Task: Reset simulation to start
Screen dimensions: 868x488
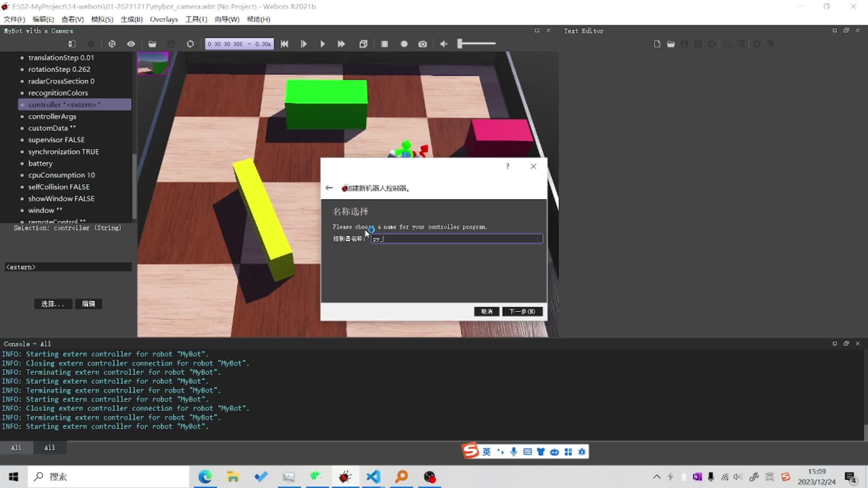Action: click(284, 44)
